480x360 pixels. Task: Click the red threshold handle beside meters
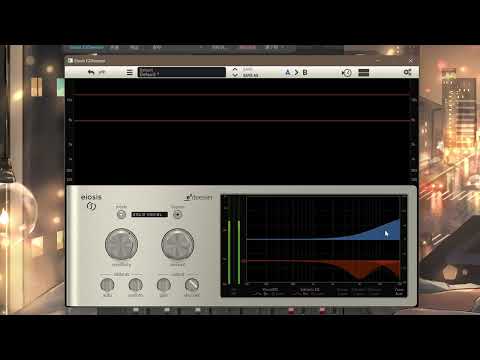[244, 261]
